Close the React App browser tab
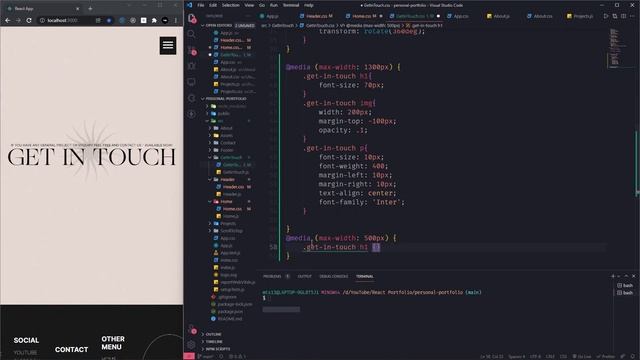640x360 pixels. [x=78, y=8]
